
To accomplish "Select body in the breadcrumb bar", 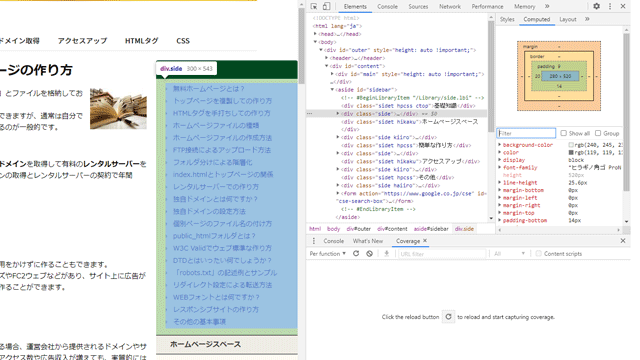I will pyautogui.click(x=333, y=229).
